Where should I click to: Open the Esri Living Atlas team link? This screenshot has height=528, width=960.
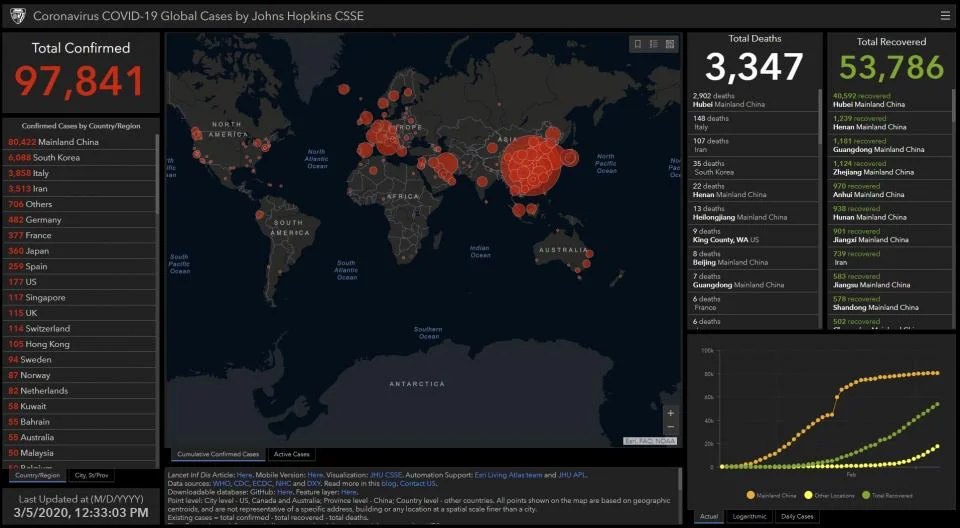point(508,475)
